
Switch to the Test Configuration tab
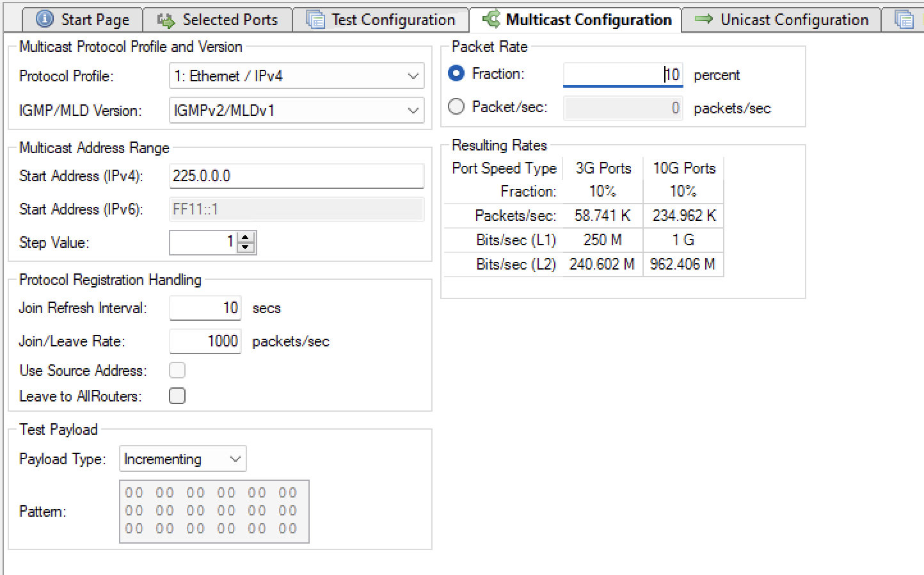click(381, 19)
